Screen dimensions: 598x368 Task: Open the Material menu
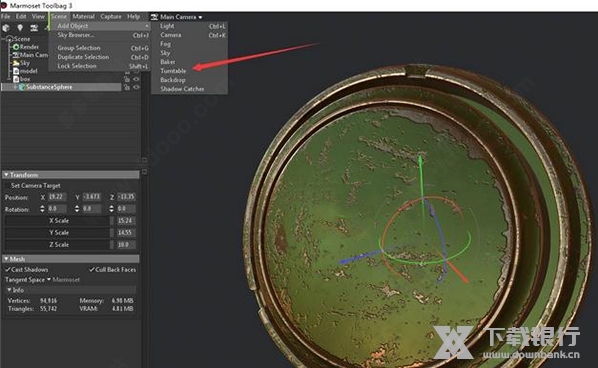(84, 16)
